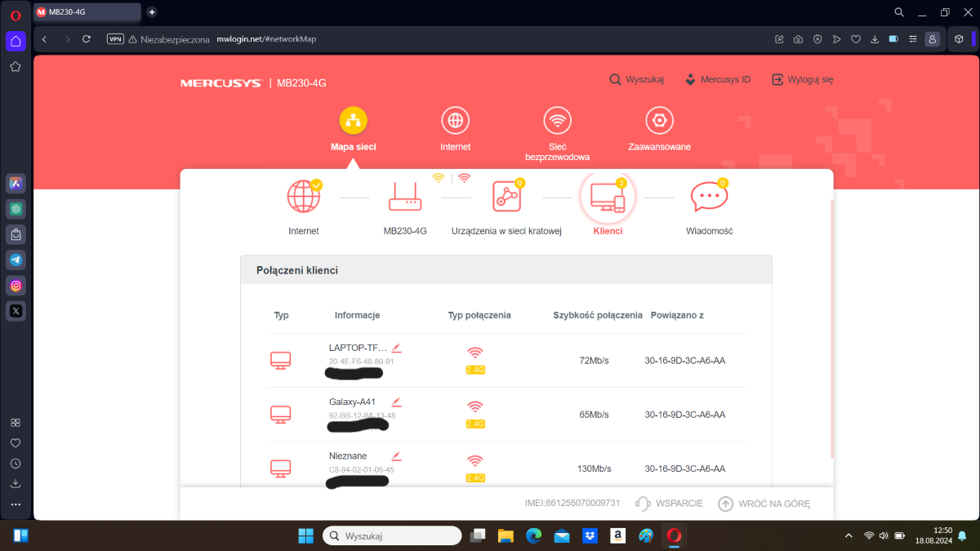The height and width of the screenshot is (551, 980).
Task: Open downloads icon in Opera sidebar
Action: pyautogui.click(x=16, y=484)
